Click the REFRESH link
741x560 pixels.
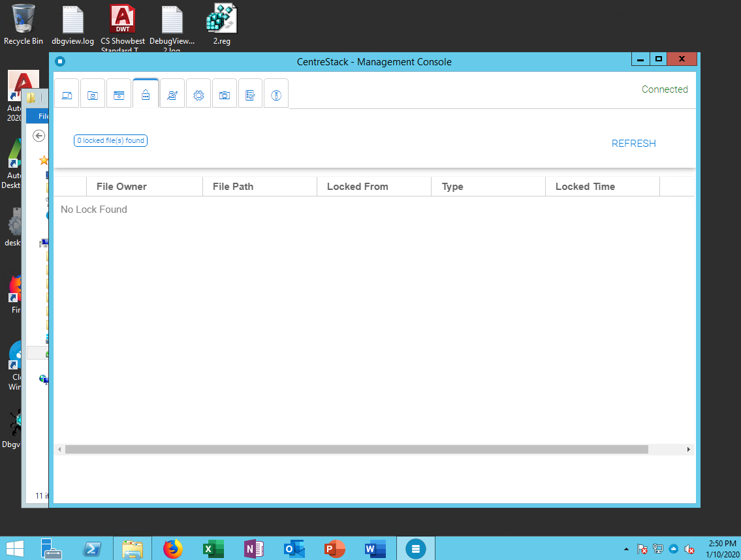[633, 144]
